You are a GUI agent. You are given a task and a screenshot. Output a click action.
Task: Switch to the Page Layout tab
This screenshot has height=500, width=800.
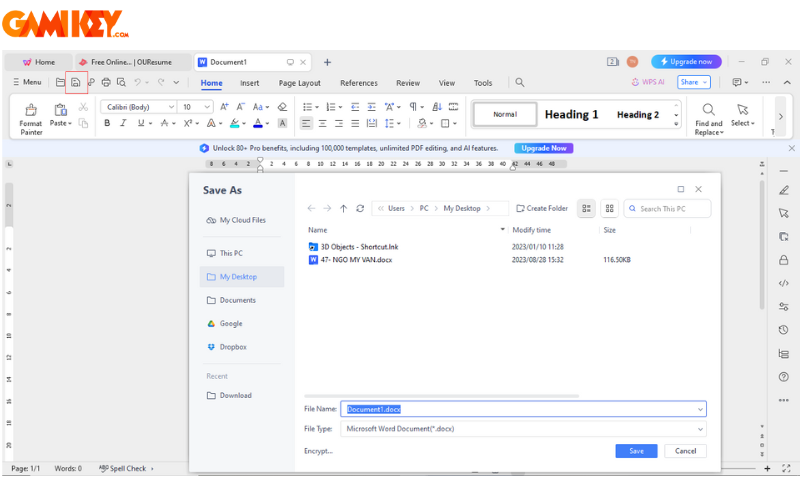pos(299,83)
